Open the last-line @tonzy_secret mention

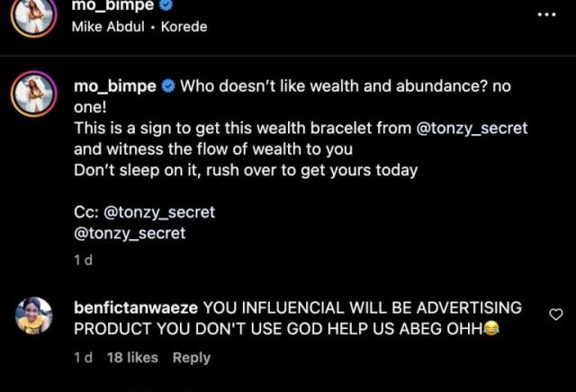129,233
